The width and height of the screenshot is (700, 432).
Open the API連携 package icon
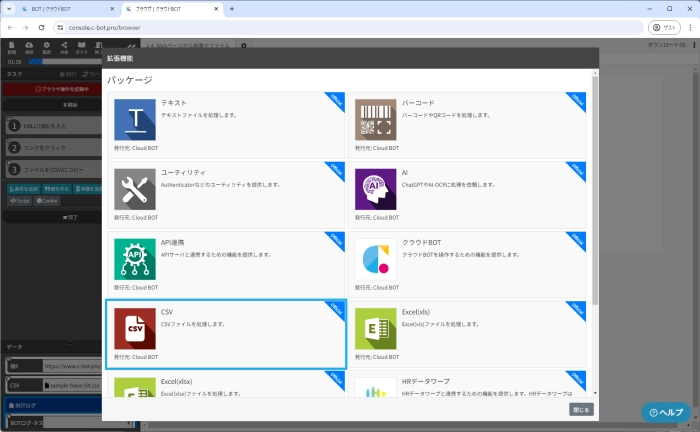[x=135, y=258]
